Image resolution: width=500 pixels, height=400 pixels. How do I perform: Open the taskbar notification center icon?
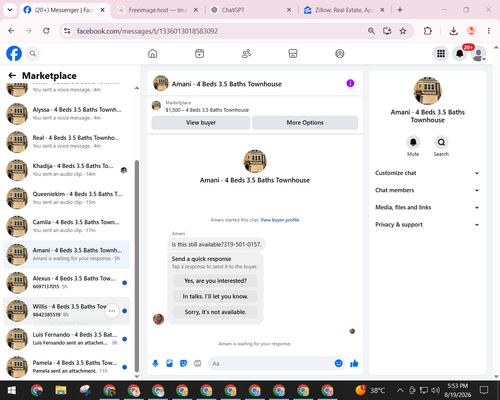[x=484, y=390]
